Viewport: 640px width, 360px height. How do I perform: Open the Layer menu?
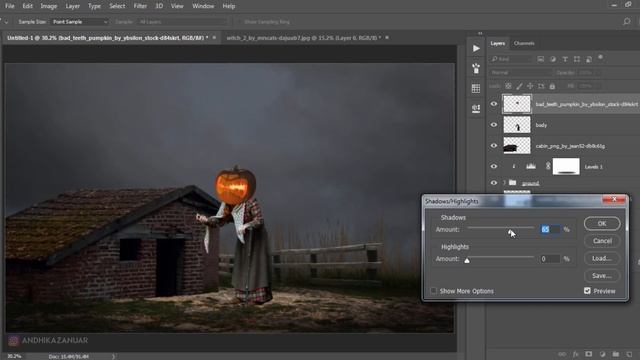point(73,6)
